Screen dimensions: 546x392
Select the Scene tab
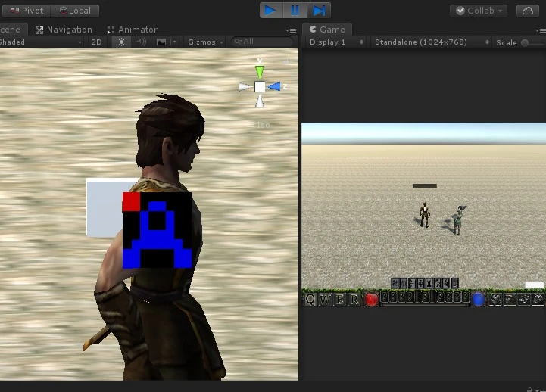pyautogui.click(x=12, y=30)
